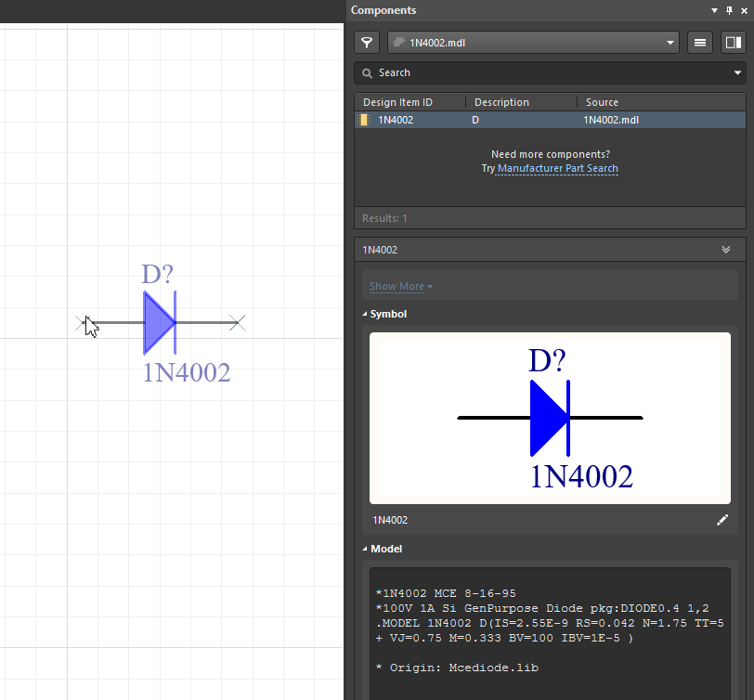This screenshot has height=700, width=754.
Task: Click the 1N4002.mdl source cell
Action: [x=611, y=120]
